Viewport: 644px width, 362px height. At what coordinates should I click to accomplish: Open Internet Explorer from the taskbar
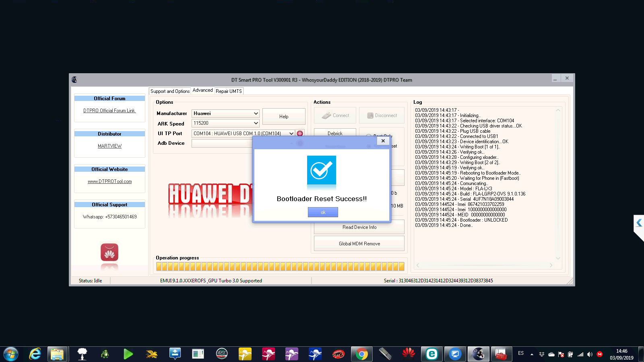35,354
